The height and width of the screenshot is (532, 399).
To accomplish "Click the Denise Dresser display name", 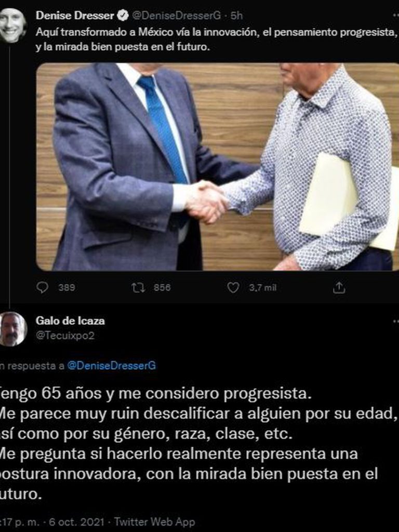I will [75, 15].
